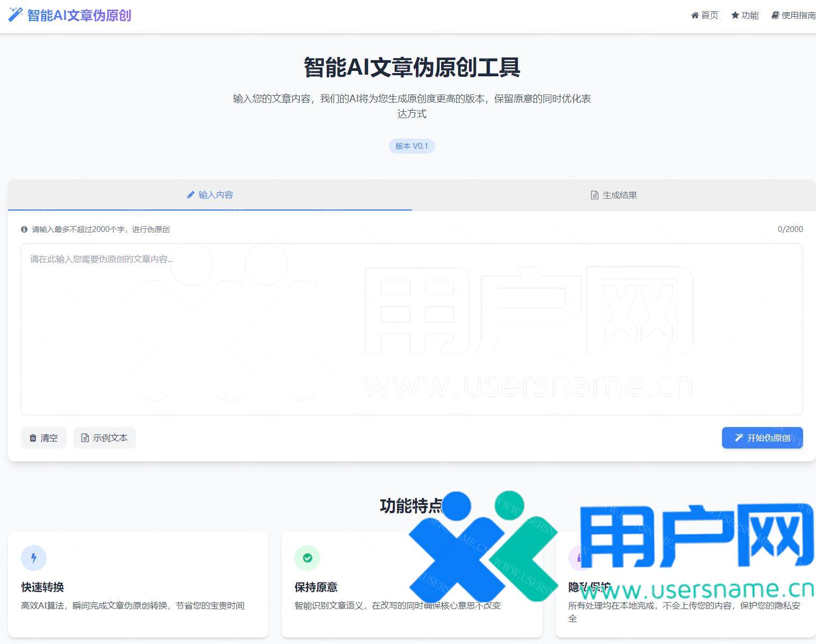Click the document icon on 生成结果 tab
The image size is (816, 644).
pyautogui.click(x=594, y=195)
